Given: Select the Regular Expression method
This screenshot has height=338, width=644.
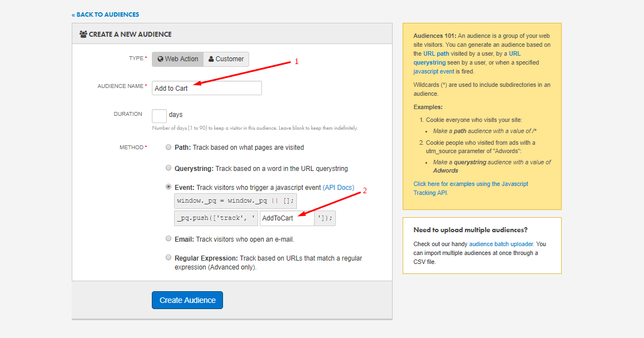Looking at the screenshot, I should point(169,257).
